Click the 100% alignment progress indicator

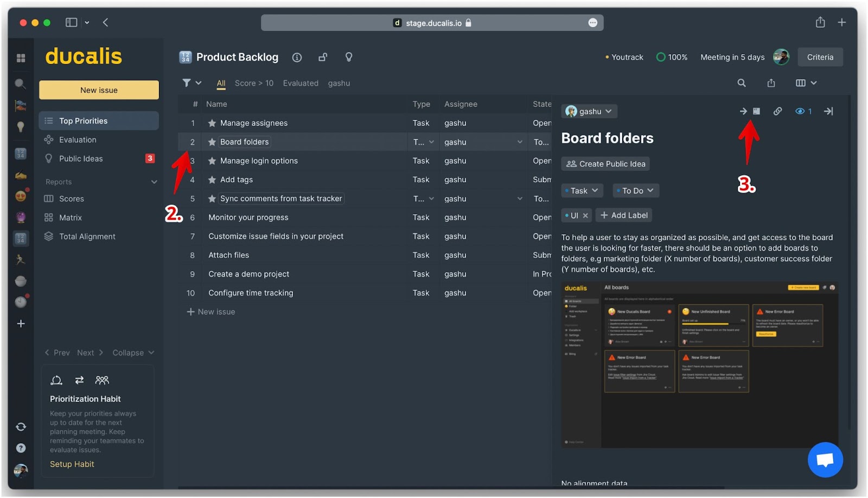(672, 57)
